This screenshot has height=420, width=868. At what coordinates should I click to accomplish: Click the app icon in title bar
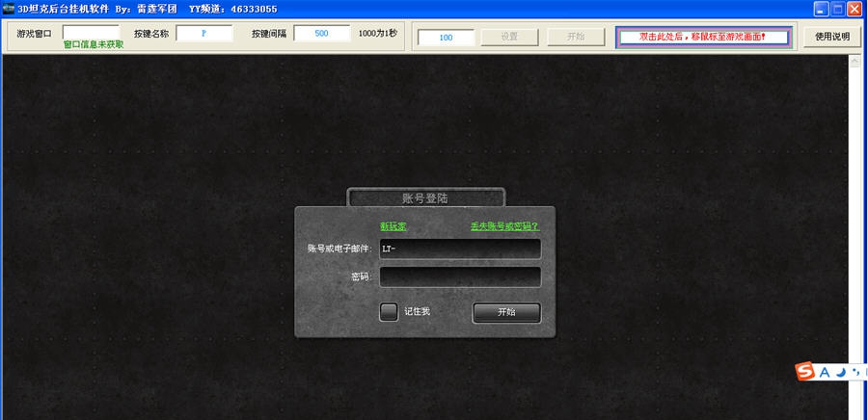point(9,9)
